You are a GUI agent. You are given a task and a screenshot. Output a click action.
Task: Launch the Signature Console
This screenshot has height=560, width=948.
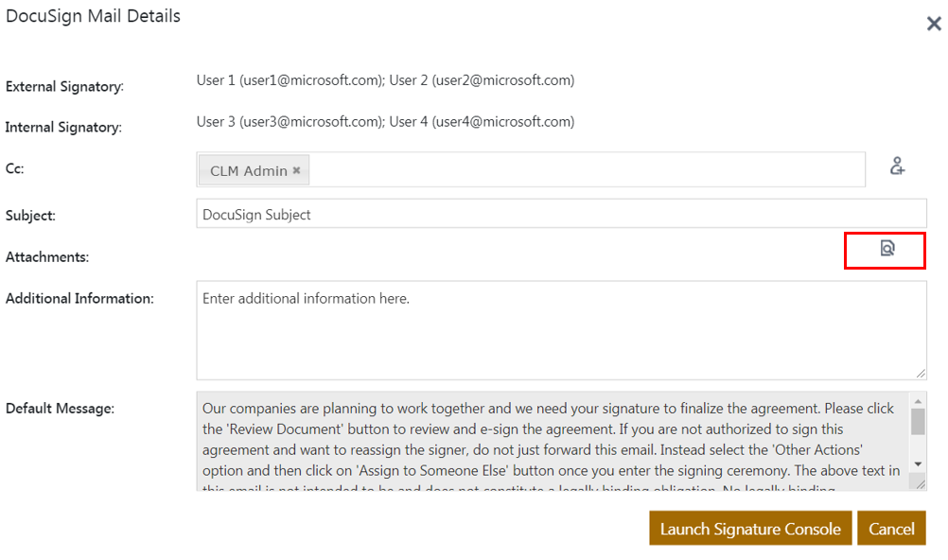coord(750,529)
